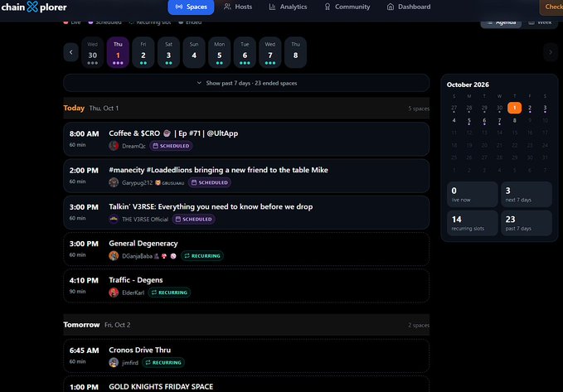Click the 4:10 PM time label
Image resolution: width=563 pixels, height=392 pixels.
(84, 280)
